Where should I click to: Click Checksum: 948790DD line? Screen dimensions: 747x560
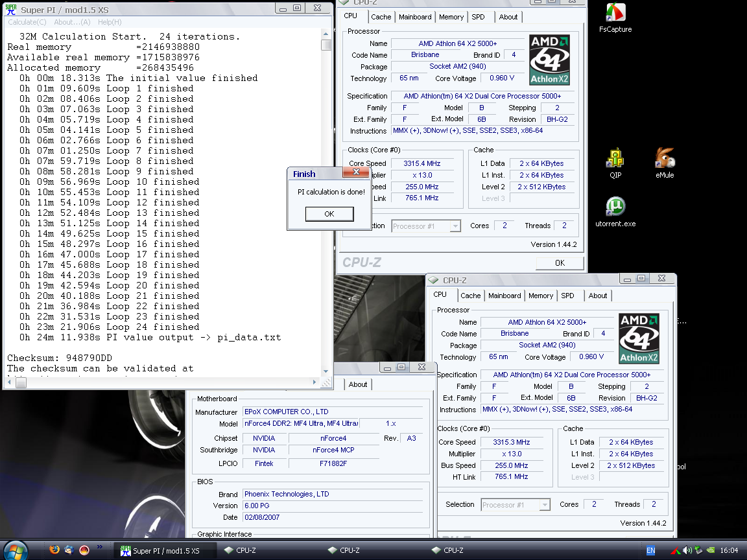click(x=60, y=358)
